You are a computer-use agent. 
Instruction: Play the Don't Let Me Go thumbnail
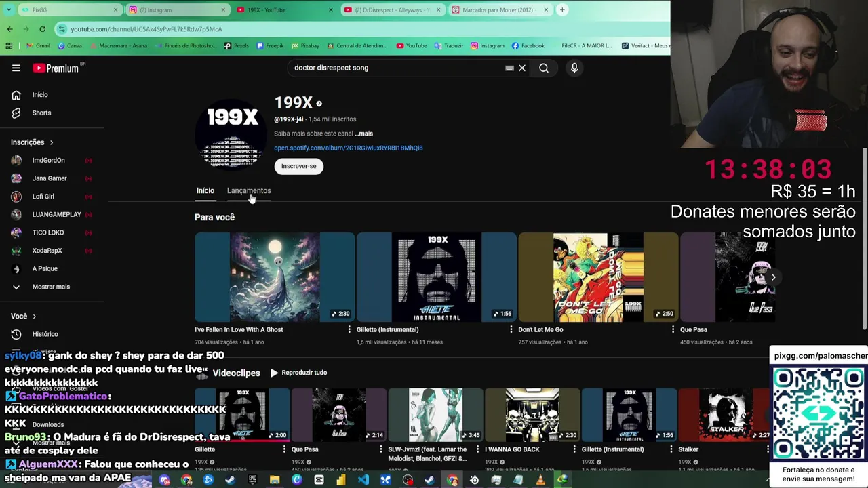tap(598, 277)
